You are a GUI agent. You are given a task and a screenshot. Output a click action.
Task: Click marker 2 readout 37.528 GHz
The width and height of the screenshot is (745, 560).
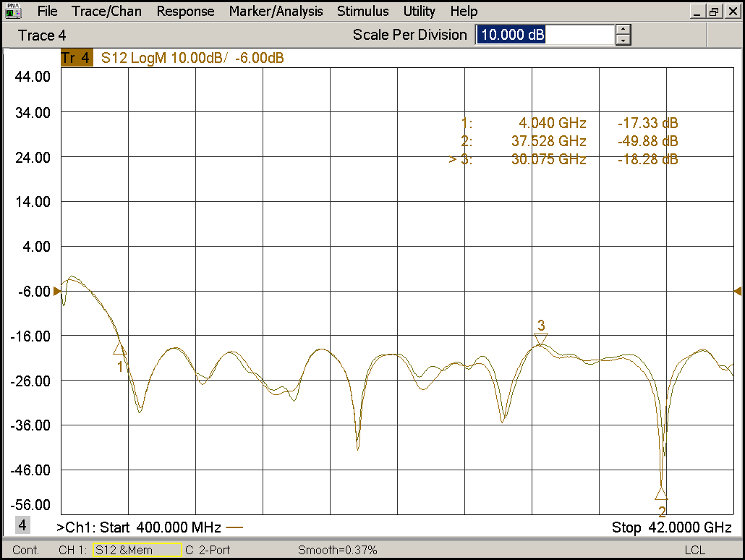point(549,141)
